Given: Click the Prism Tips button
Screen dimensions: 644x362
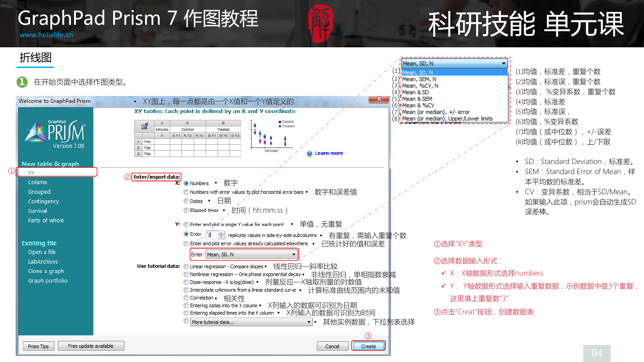Looking at the screenshot, I should point(39,346).
